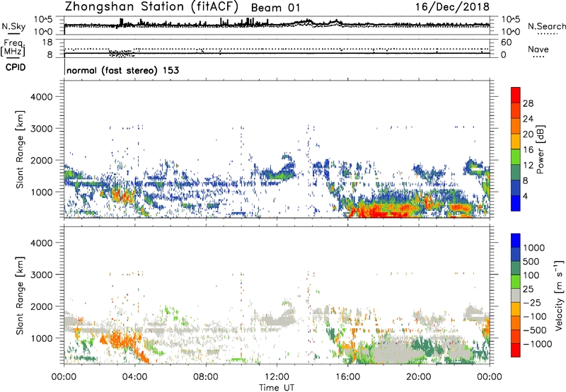Click the "Velocity [m s-1]" colorbar title

coord(559,295)
